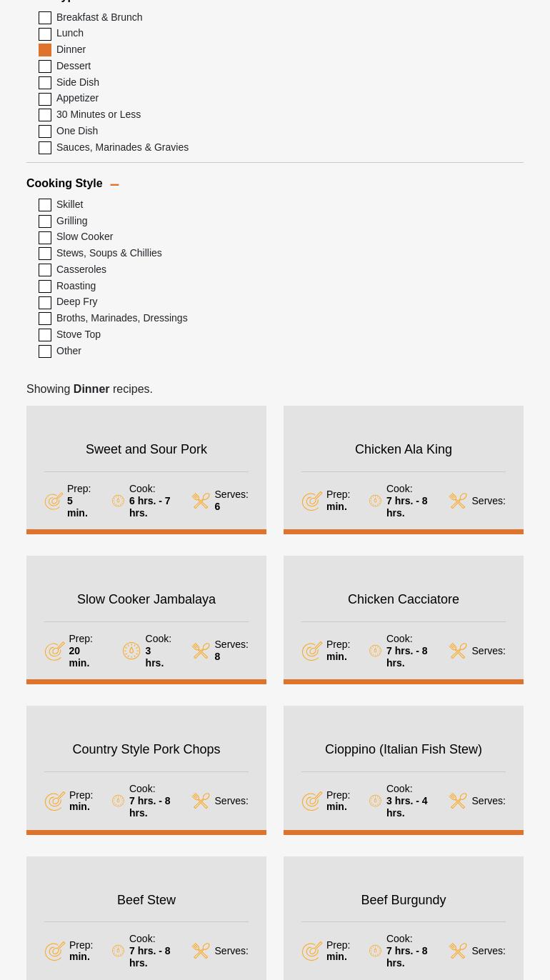Open the Chicken Ala King recipe

point(403,449)
